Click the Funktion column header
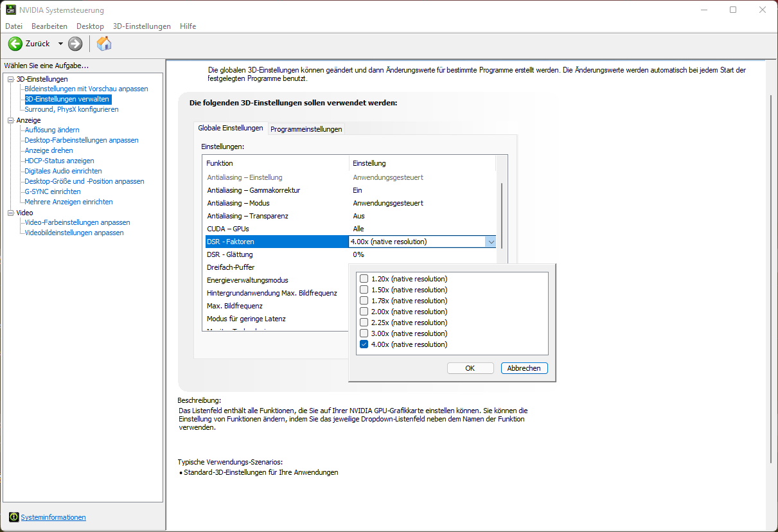This screenshot has width=778, height=532. [x=276, y=163]
